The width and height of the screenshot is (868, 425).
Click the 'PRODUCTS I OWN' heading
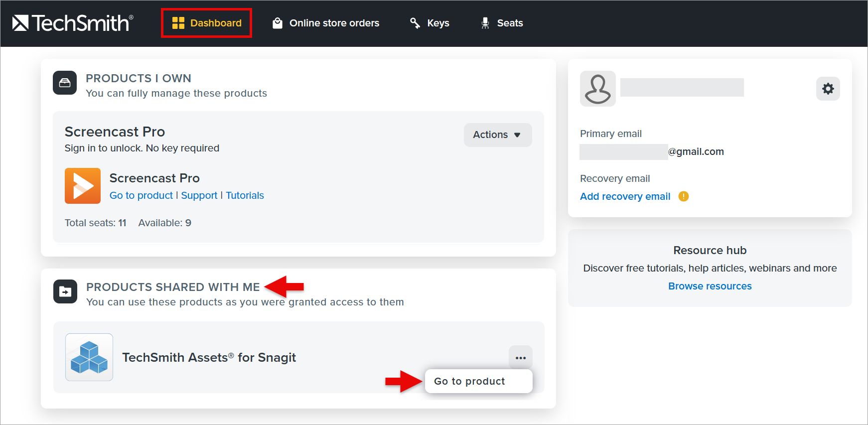point(139,78)
